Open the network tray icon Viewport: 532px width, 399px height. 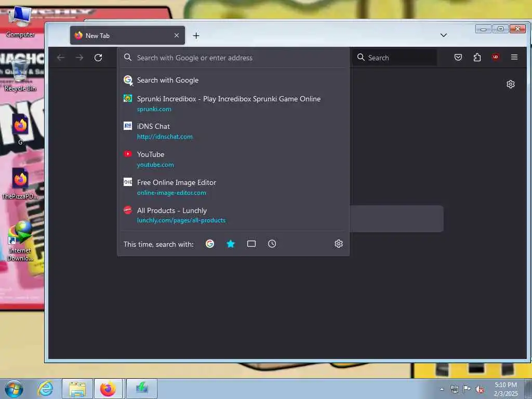[x=454, y=390]
